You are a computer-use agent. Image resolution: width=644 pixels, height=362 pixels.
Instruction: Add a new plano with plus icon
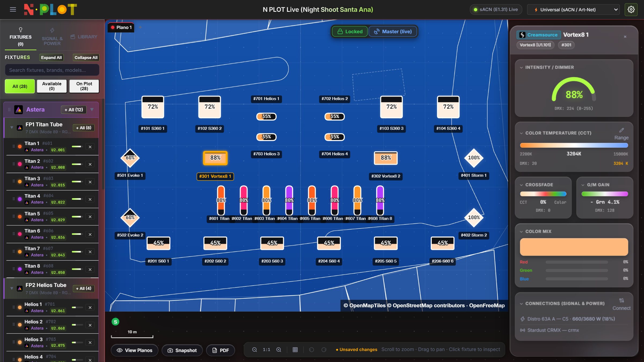(140, 27)
